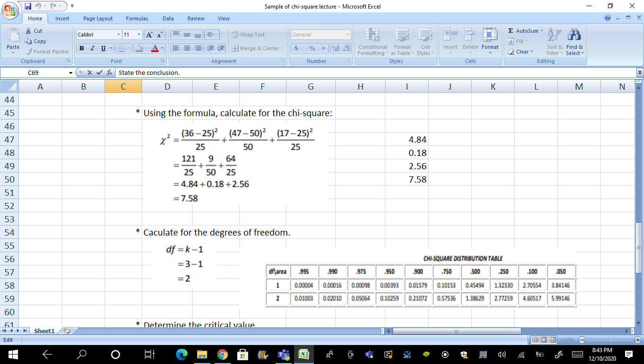Switch to Page Break Preview
644x364 pixels.
pyautogui.click(x=552, y=340)
